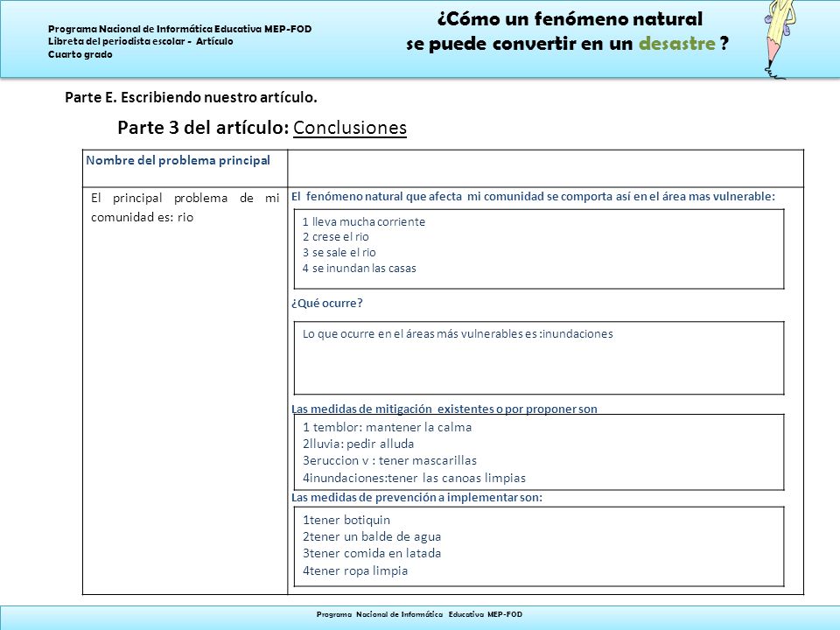840x630 pixels.
Task: Click 'El principal problema de mi comunidad es: rio'
Action: (x=185, y=207)
